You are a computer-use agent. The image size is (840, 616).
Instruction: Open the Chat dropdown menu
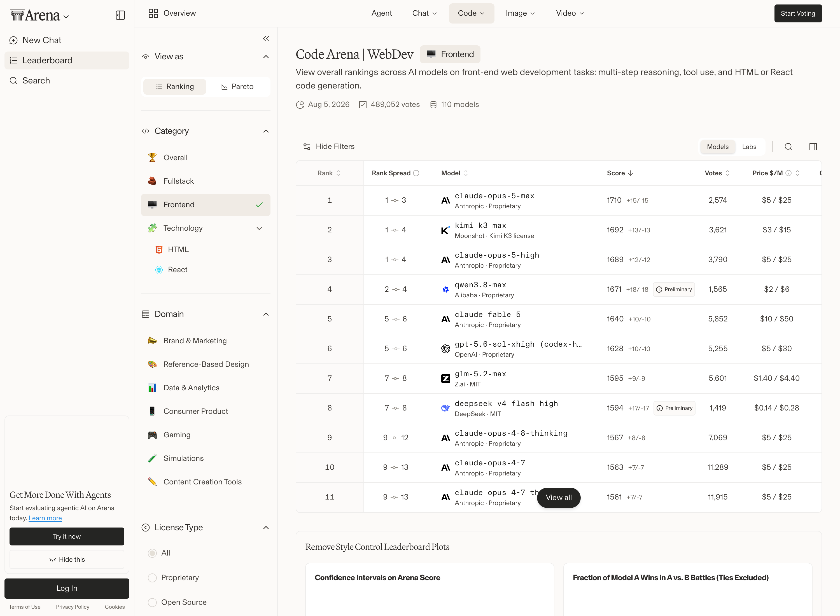click(424, 13)
